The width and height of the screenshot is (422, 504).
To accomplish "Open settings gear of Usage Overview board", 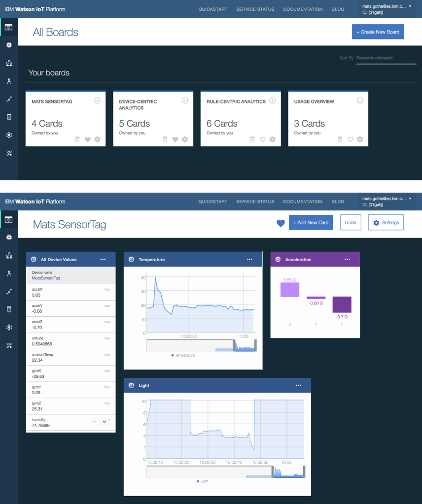I will click(x=360, y=139).
